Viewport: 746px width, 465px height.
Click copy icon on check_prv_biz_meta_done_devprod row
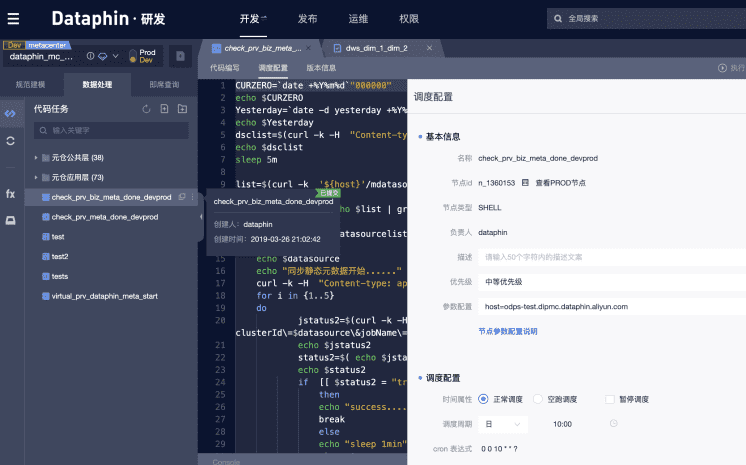click(x=182, y=197)
